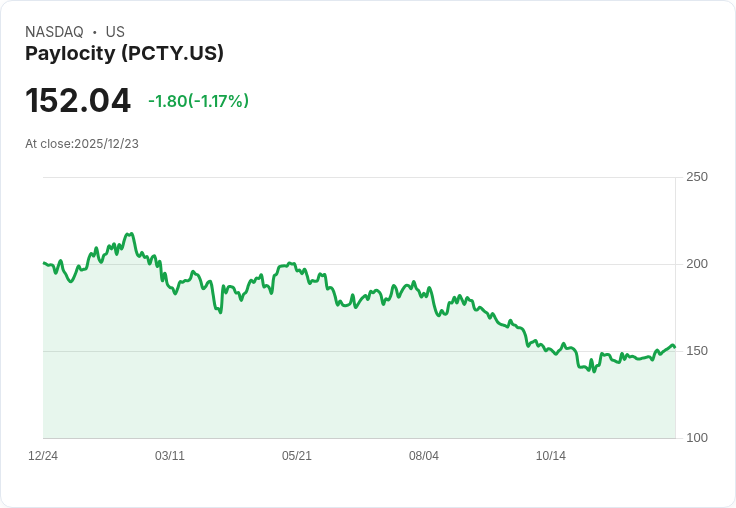Screen dimensions: 736x508
Task: Click the 150 price axis label
Action: point(697,351)
